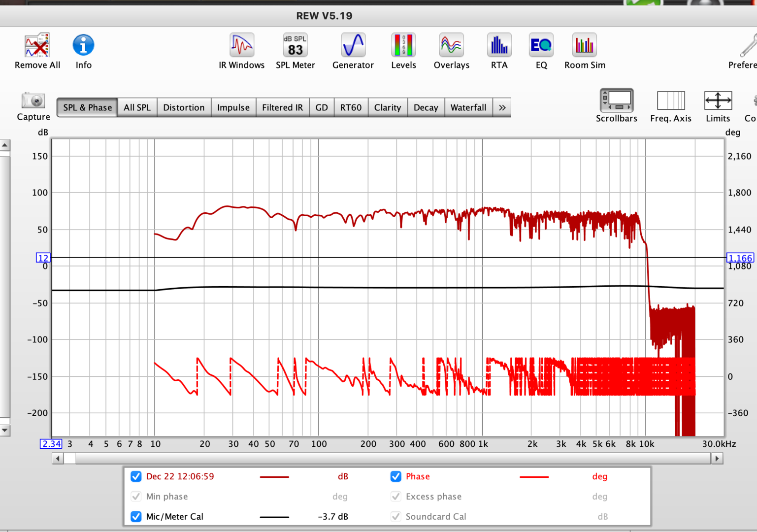This screenshot has width=757, height=532.
Task: Click the vertical axis scroll-down arrow
Action: (x=4, y=430)
